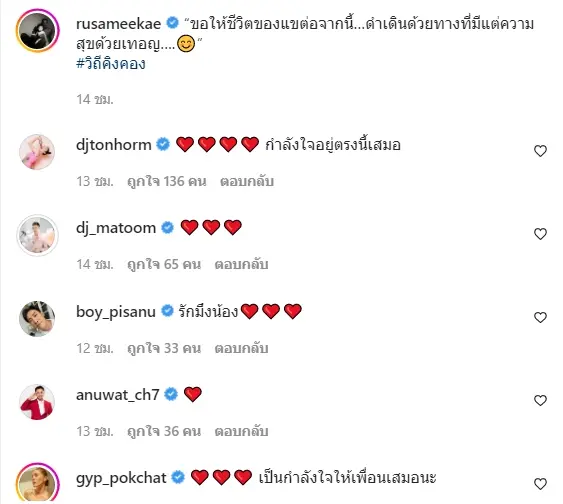Like gyp_pokchat's comment with heart icon
The height and width of the screenshot is (504, 563).
coord(540,484)
